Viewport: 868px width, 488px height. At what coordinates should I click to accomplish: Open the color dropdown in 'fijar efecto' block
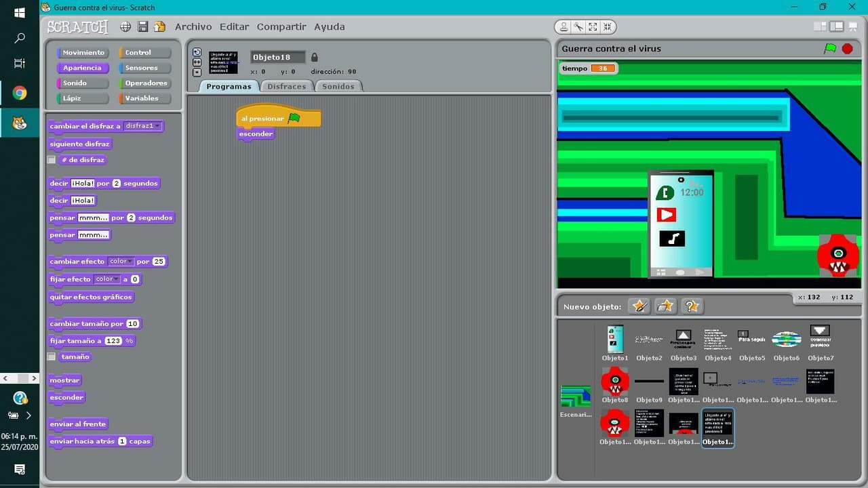(x=107, y=279)
